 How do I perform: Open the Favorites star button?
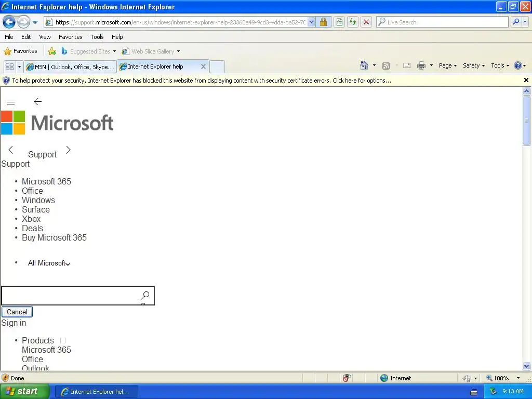click(x=20, y=51)
